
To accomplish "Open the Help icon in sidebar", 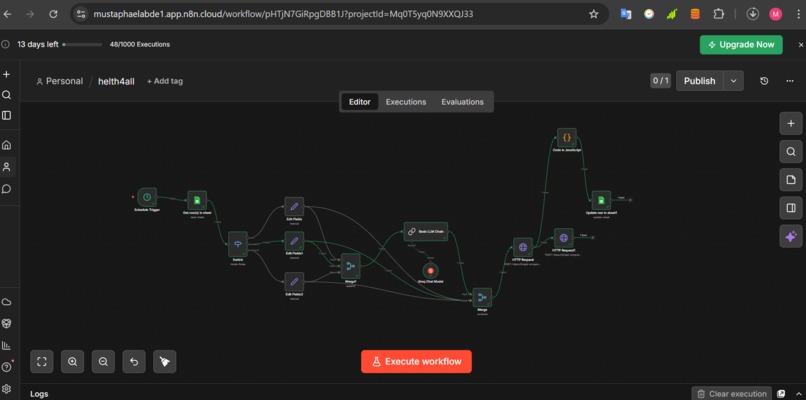I will [7, 367].
